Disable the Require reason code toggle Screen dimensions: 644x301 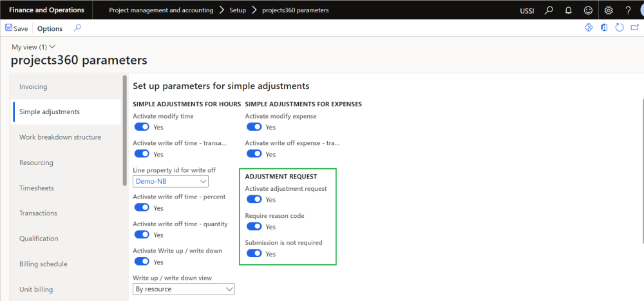click(x=254, y=227)
